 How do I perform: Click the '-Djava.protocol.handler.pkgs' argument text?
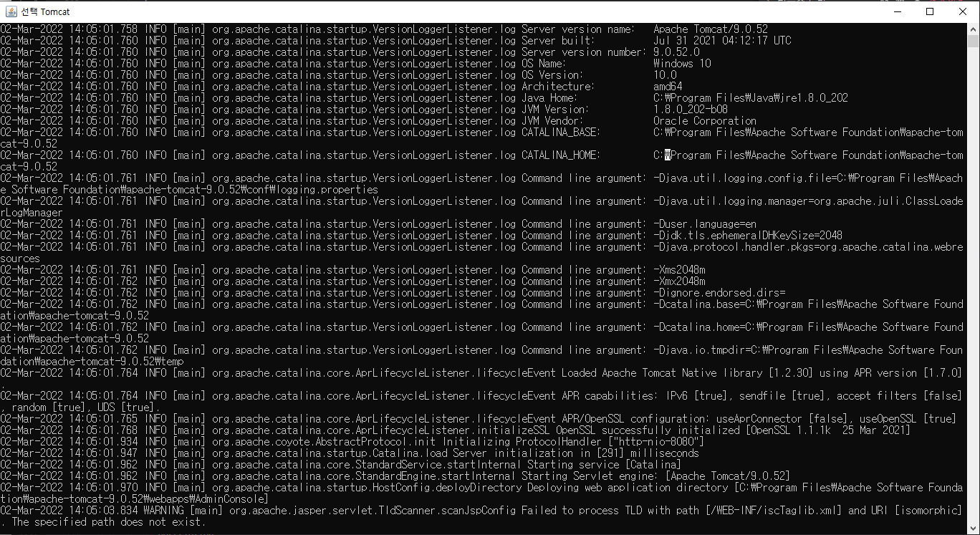[x=734, y=247]
